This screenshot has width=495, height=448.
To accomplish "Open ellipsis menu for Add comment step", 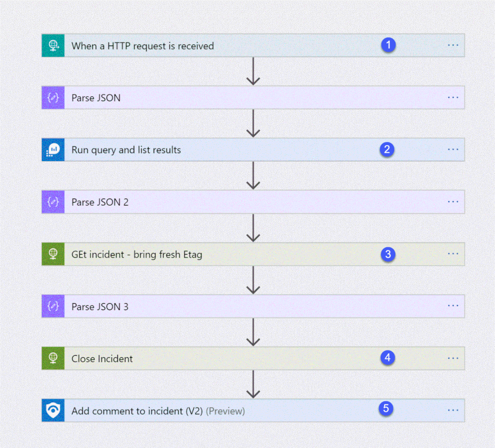I will click(x=453, y=410).
